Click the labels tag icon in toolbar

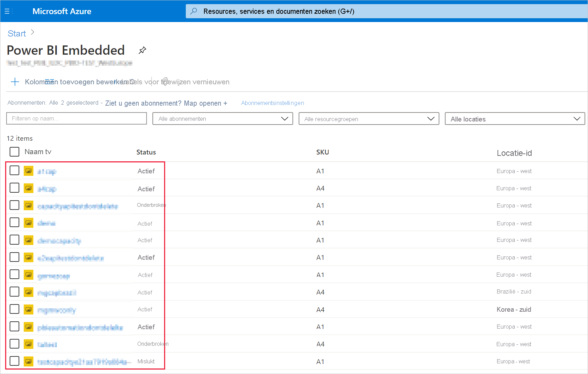click(x=165, y=82)
